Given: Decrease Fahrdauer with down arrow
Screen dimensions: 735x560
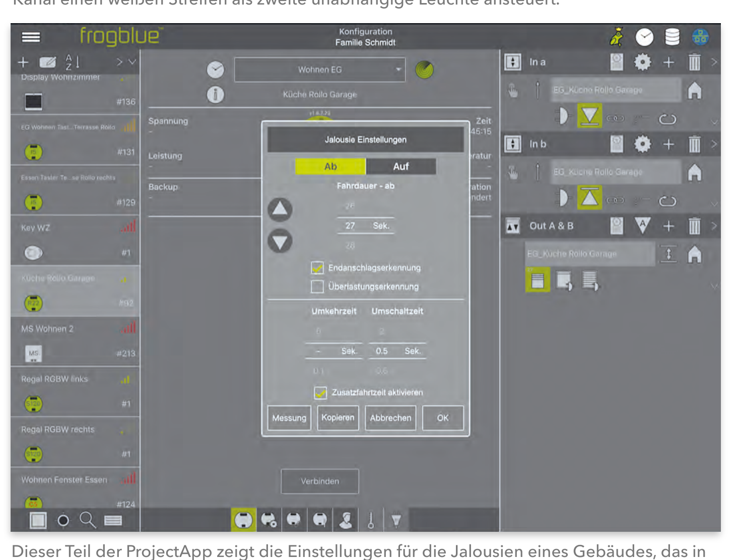Looking at the screenshot, I should [x=280, y=241].
